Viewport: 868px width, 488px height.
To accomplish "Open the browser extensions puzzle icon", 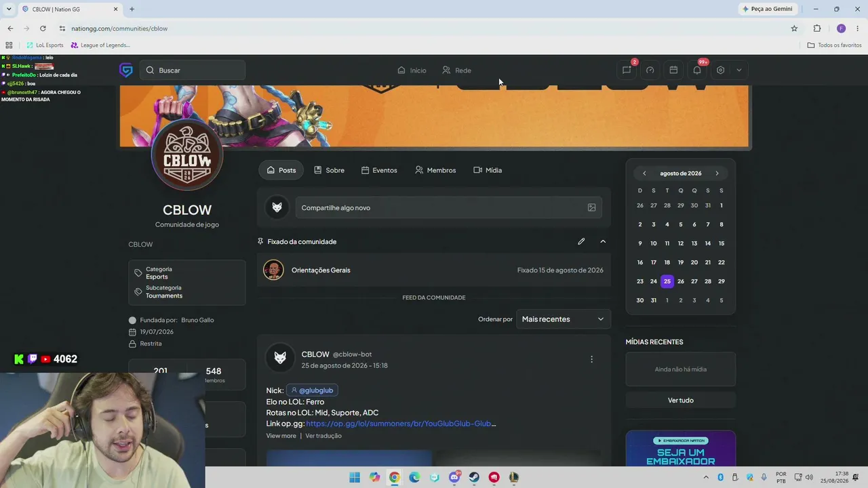I will point(817,28).
